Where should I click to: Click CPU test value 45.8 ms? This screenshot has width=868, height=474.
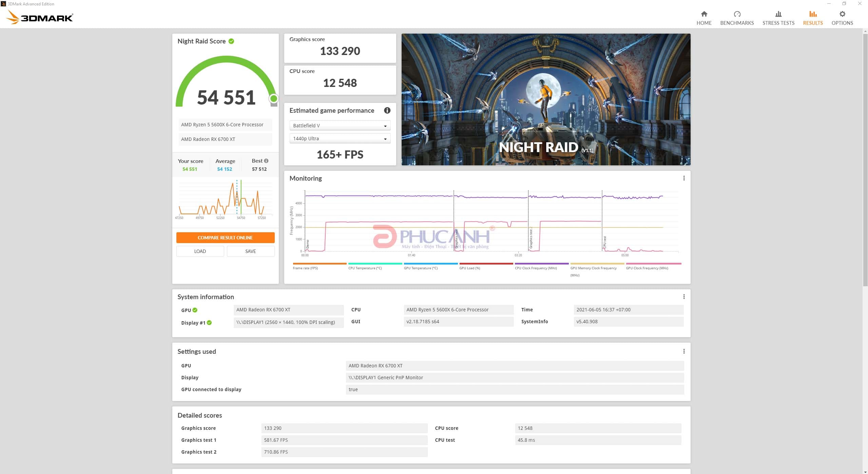point(598,440)
